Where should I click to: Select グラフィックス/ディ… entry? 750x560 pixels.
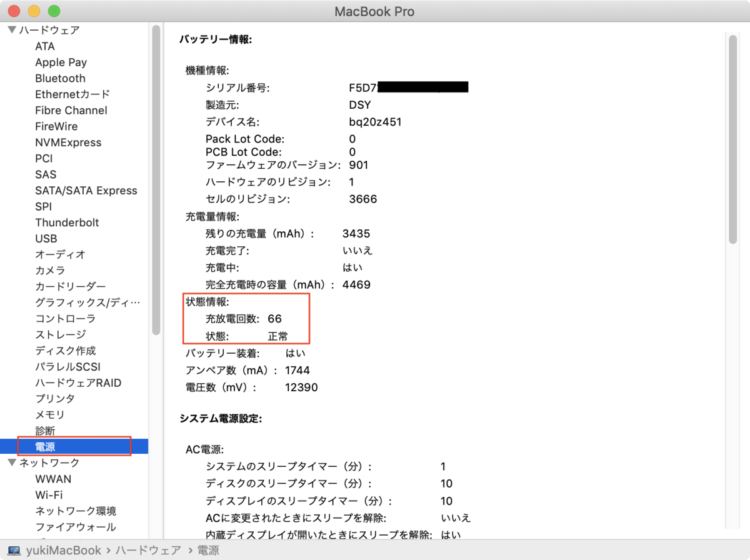87,302
